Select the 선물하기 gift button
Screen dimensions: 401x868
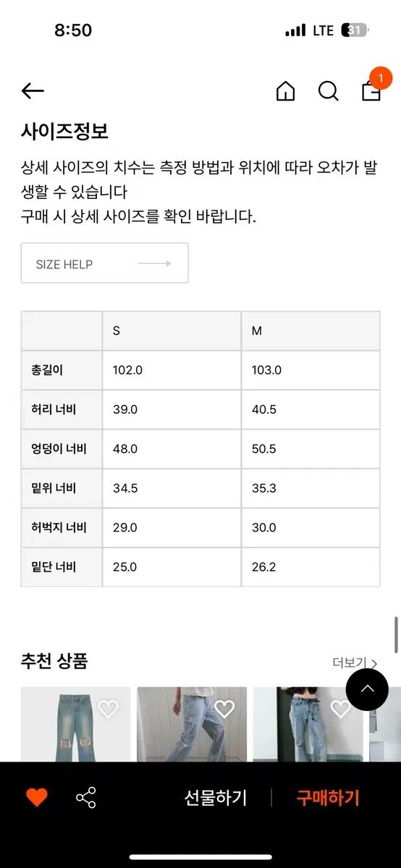coord(215,798)
